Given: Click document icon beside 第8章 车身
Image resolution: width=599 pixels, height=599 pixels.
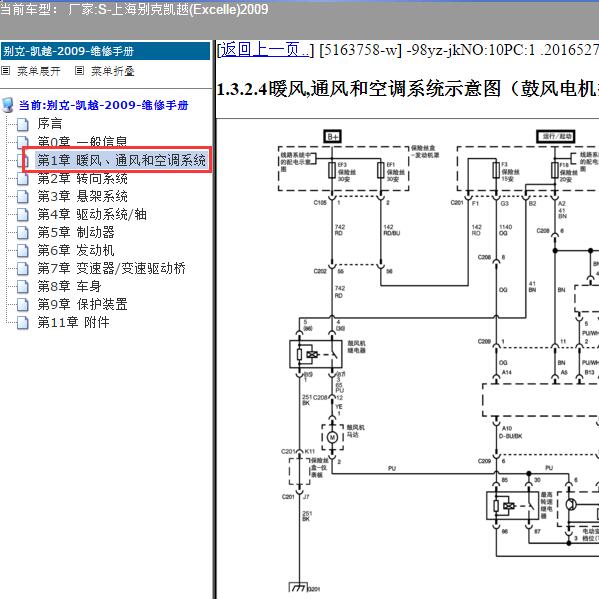Looking at the screenshot, I should [23, 287].
